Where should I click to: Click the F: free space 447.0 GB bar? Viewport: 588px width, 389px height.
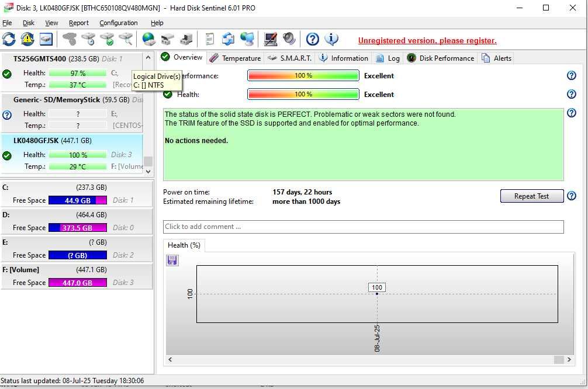pos(78,283)
